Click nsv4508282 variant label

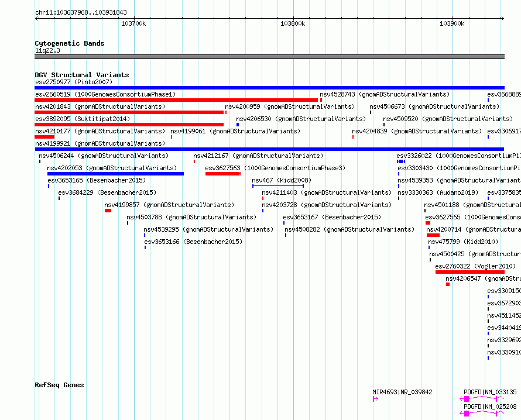click(x=349, y=229)
